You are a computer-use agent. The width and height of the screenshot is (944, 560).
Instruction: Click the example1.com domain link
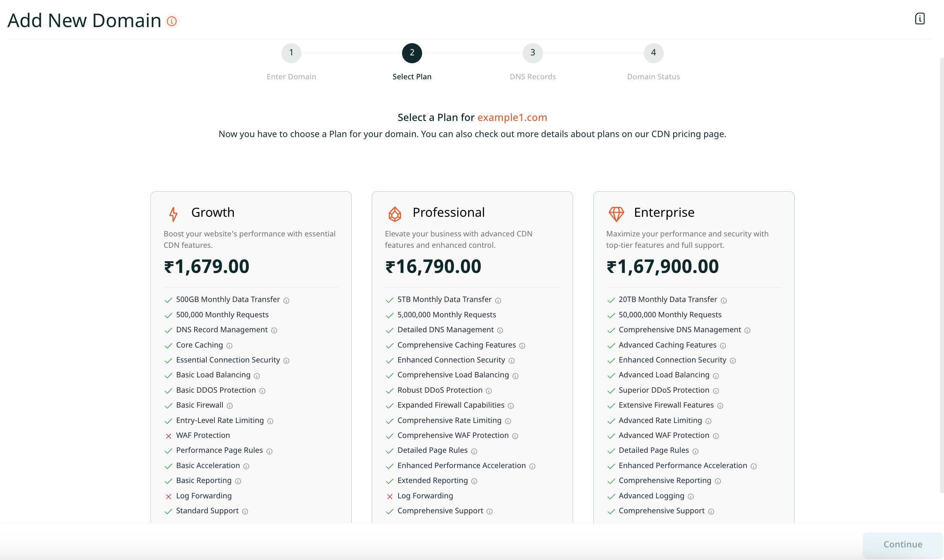coord(512,117)
